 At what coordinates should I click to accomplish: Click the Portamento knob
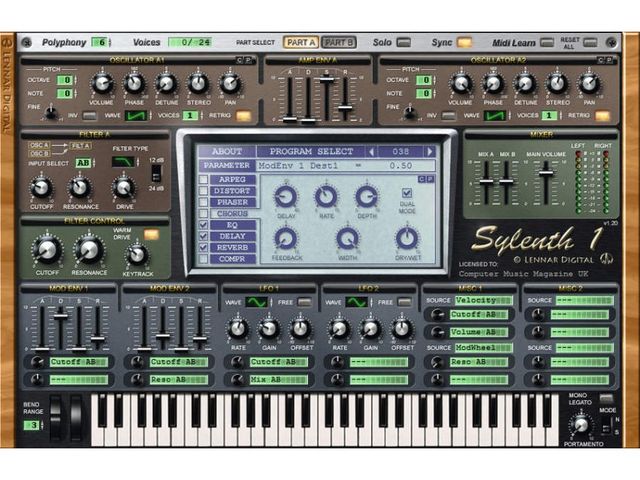tap(581, 425)
